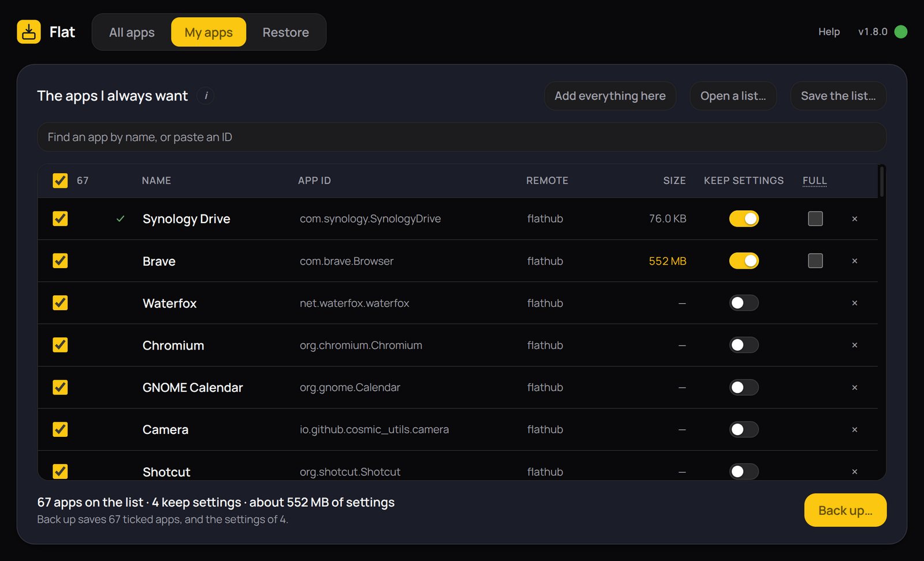Untick the GNOME Calendar row checkbox
This screenshot has width=924, height=561.
[x=60, y=387]
